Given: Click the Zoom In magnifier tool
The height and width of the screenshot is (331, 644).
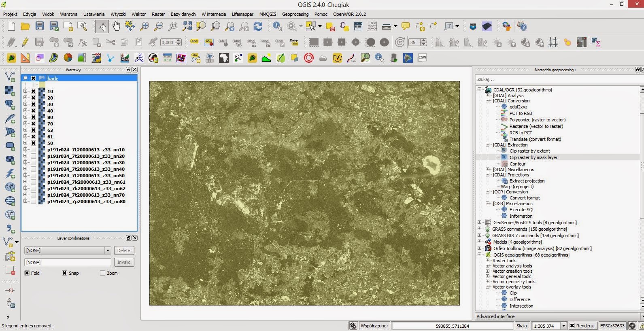Looking at the screenshot, I should [x=145, y=27].
